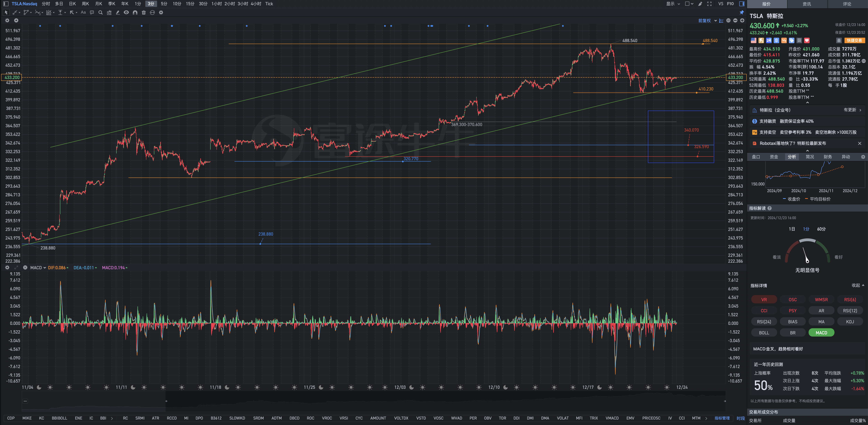Open drawing toolbar settings gear

(x=161, y=12)
